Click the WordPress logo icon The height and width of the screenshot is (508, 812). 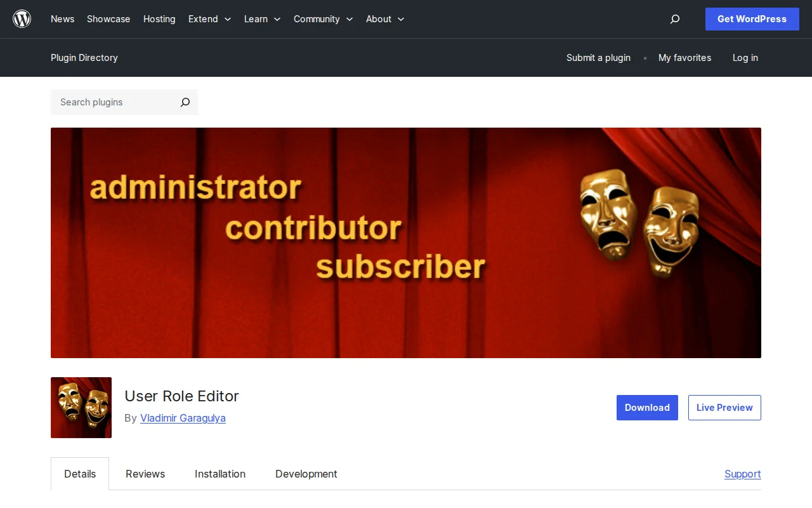(22, 18)
